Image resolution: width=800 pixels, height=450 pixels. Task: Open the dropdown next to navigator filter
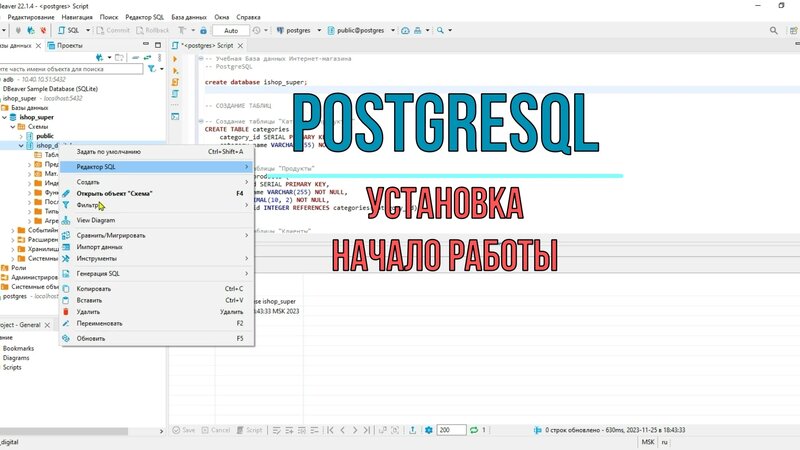tap(162, 69)
